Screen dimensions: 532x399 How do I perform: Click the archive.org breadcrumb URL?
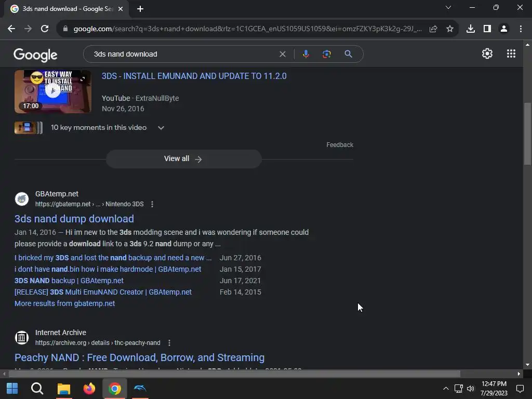[x=98, y=343]
